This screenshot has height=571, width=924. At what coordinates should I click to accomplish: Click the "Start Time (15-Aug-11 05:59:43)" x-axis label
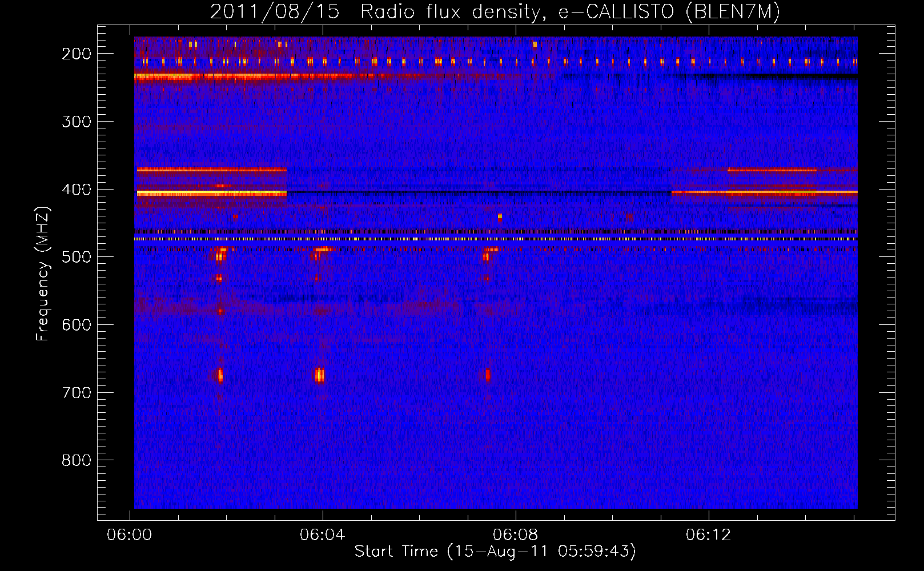(495, 552)
